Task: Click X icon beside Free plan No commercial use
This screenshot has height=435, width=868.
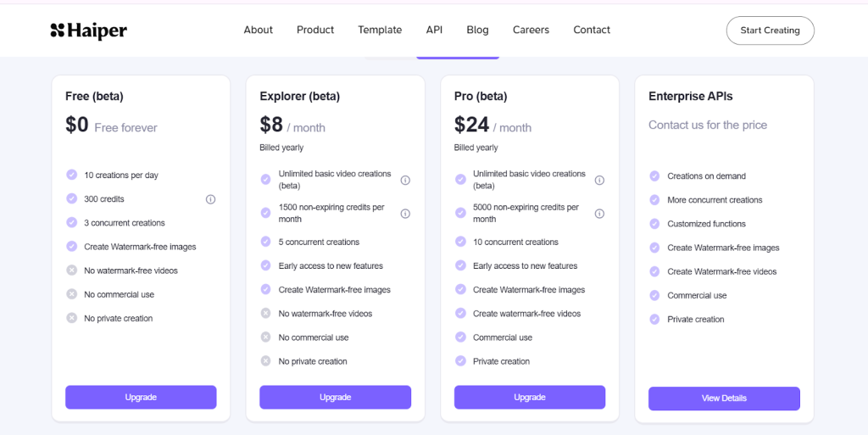Action: coord(71,294)
